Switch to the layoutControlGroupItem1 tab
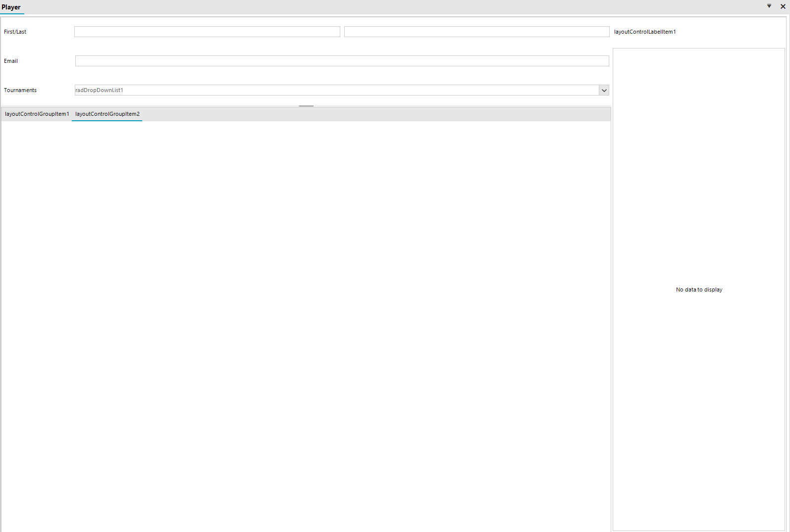790x532 pixels. click(37, 114)
